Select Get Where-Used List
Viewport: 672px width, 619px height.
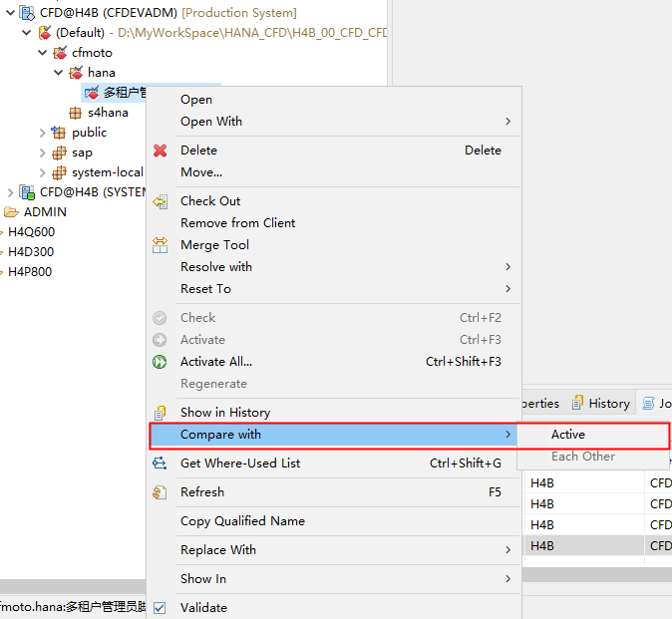(334, 464)
